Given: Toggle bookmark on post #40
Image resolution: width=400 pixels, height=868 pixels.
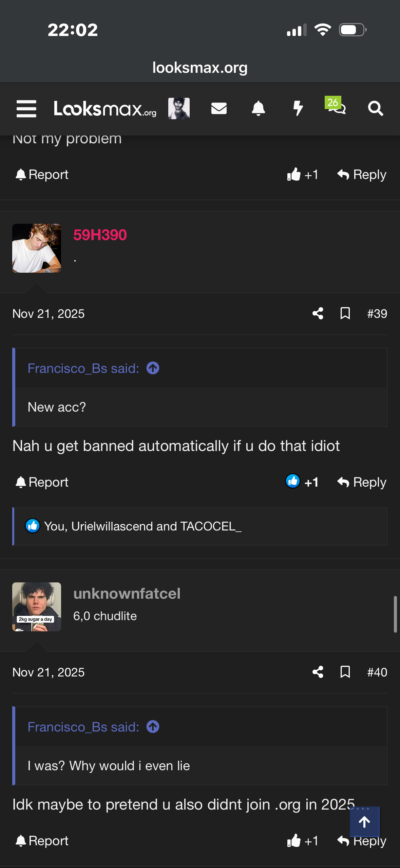Looking at the screenshot, I should (345, 672).
